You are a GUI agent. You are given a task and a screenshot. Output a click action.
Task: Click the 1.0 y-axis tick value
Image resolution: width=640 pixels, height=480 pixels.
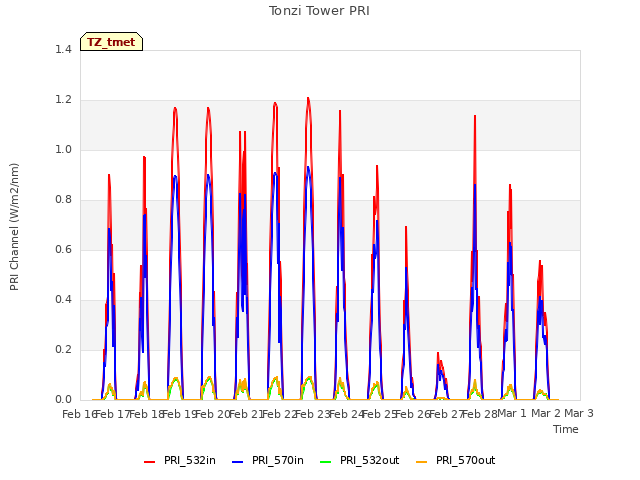point(63,149)
